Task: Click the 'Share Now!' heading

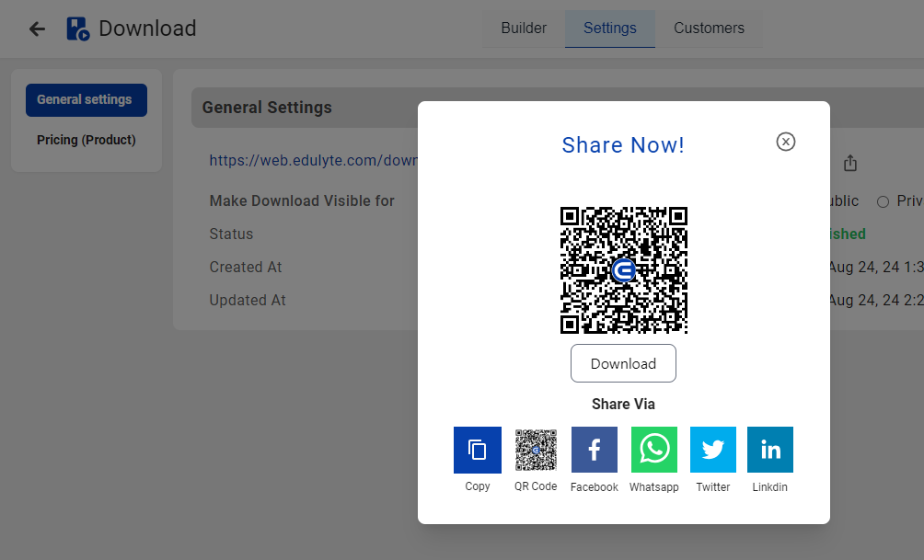Action: pyautogui.click(x=623, y=145)
